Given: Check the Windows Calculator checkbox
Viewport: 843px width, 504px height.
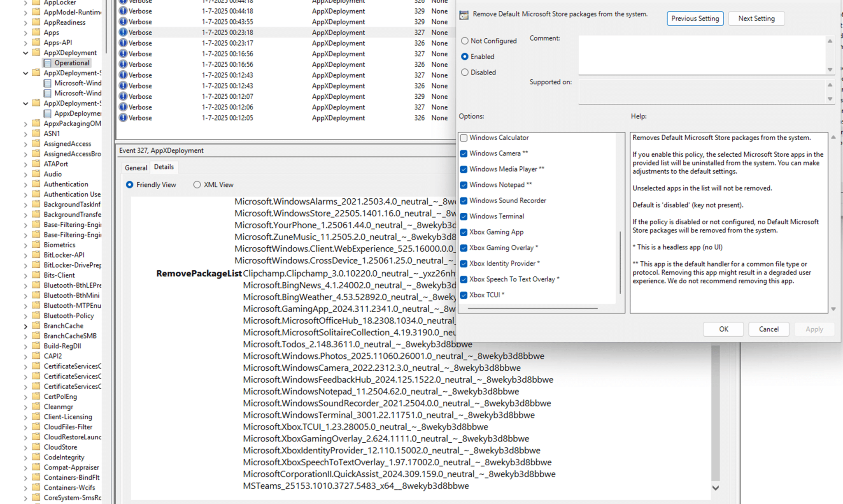Looking at the screenshot, I should (464, 137).
